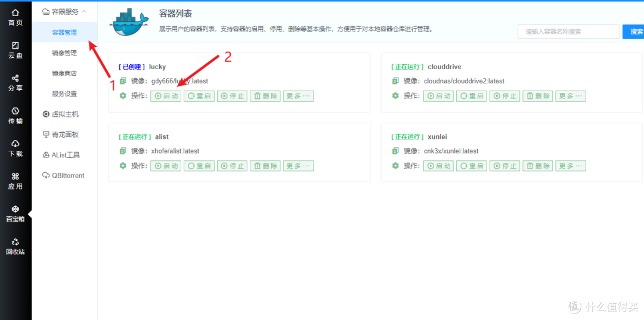Start the alist container
Viewport: 644px width, 320px height.
pyautogui.click(x=166, y=166)
